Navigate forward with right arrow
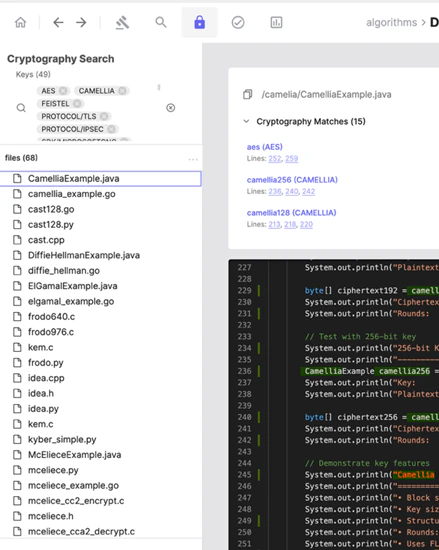 81,22
